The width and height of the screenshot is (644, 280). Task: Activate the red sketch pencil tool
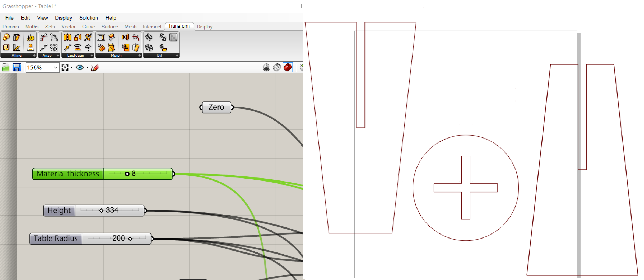[95, 67]
